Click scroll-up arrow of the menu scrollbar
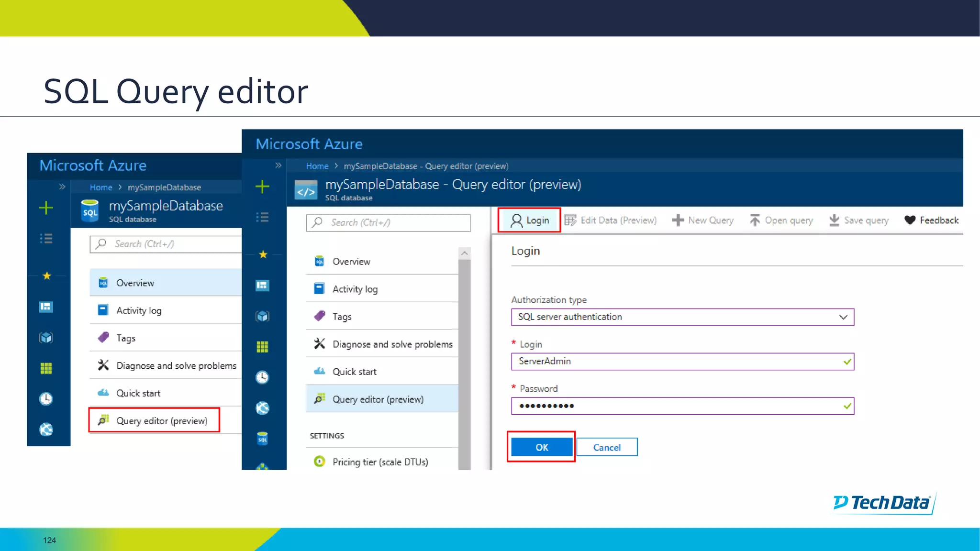This screenshot has width=980, height=551. [464, 253]
